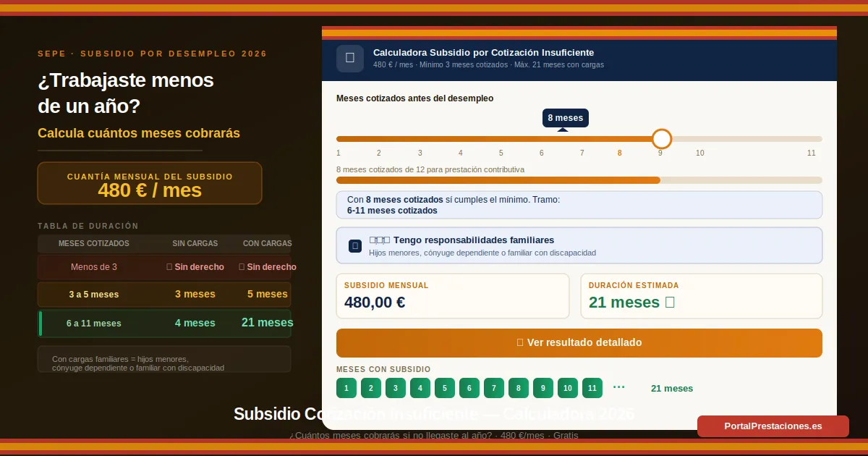Click subsidy month chip 7
868x456 pixels.
coord(494,388)
